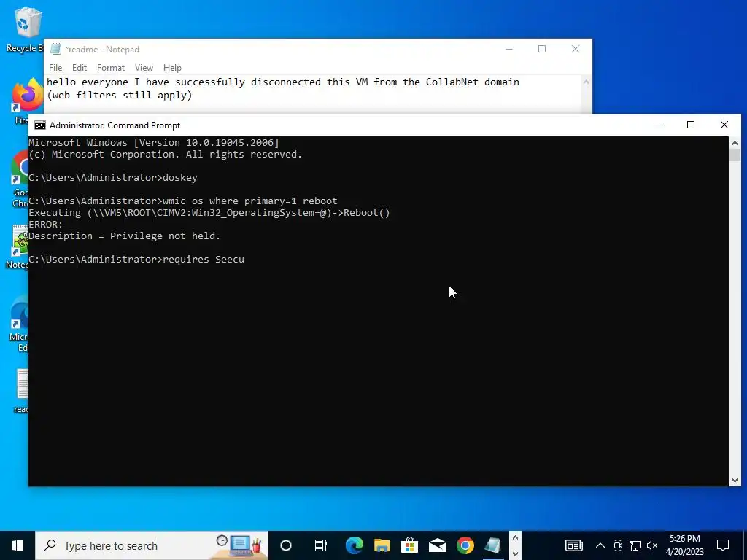
Task: Click the Microsoft Windows version line
Action: (x=154, y=142)
